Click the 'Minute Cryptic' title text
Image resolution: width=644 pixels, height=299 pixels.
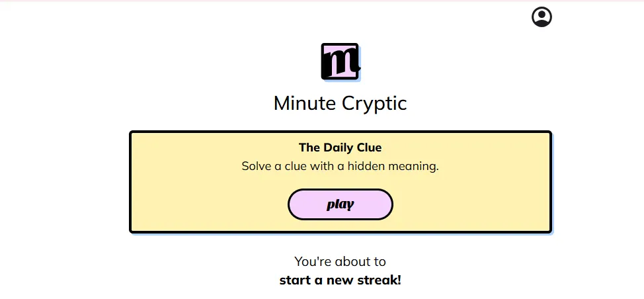click(x=340, y=103)
